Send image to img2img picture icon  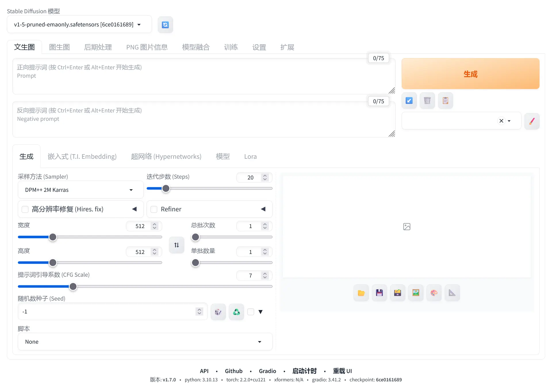[416, 293]
